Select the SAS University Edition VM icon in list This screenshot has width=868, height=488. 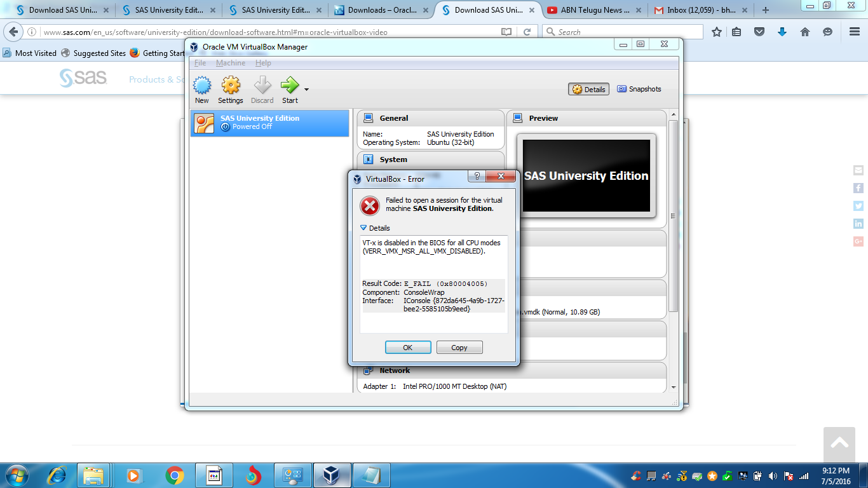[205, 123]
